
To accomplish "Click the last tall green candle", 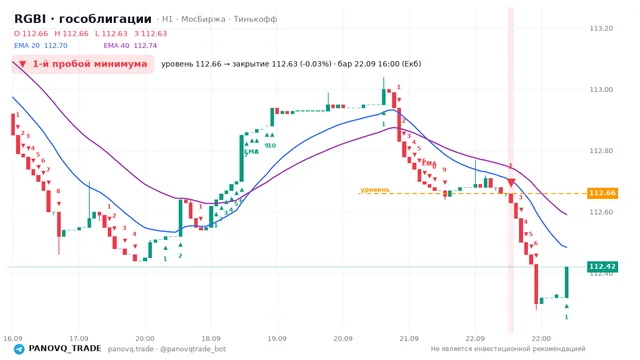I will (567, 282).
